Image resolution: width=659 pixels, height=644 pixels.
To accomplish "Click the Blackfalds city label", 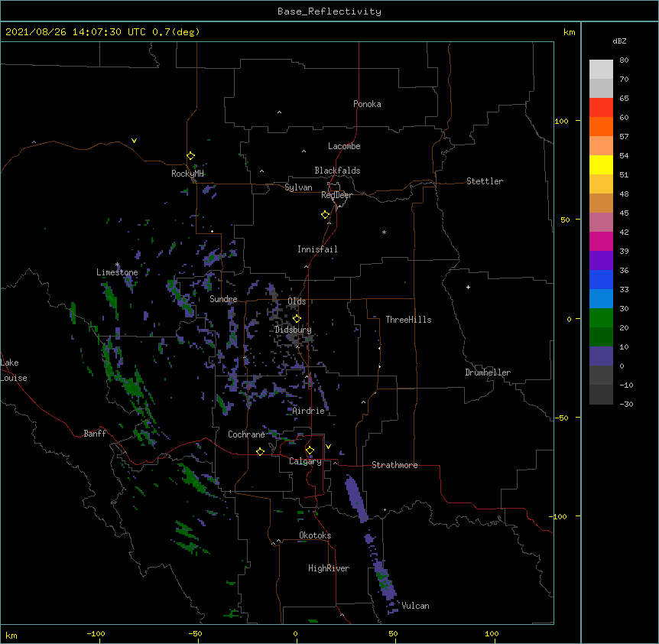I will (337, 171).
